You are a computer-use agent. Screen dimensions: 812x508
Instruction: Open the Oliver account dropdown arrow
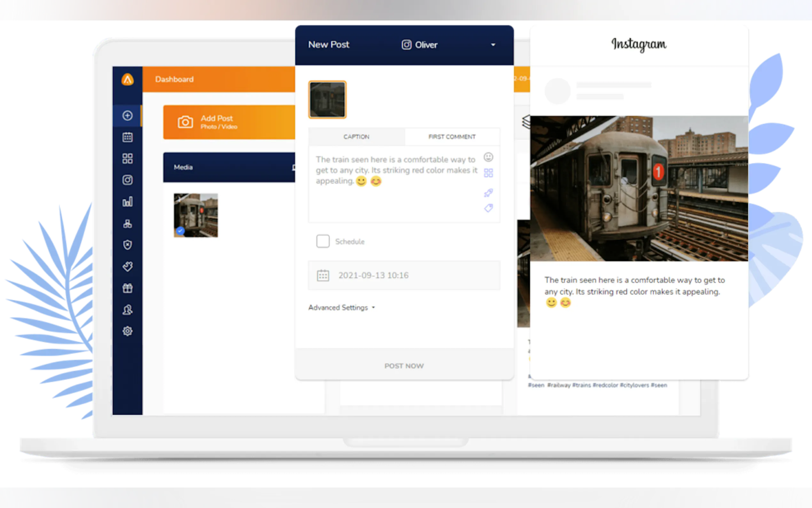[x=493, y=45]
